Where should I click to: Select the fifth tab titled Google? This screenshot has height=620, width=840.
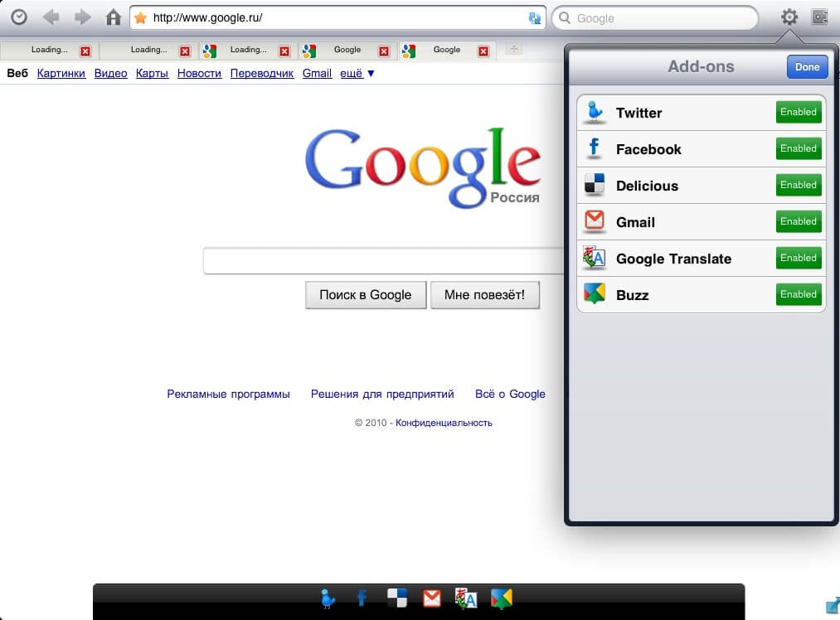pos(446,49)
